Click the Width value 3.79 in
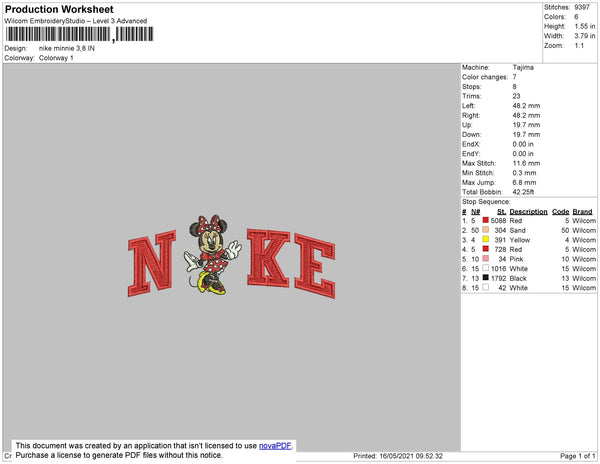The image size is (600, 464). click(x=585, y=36)
